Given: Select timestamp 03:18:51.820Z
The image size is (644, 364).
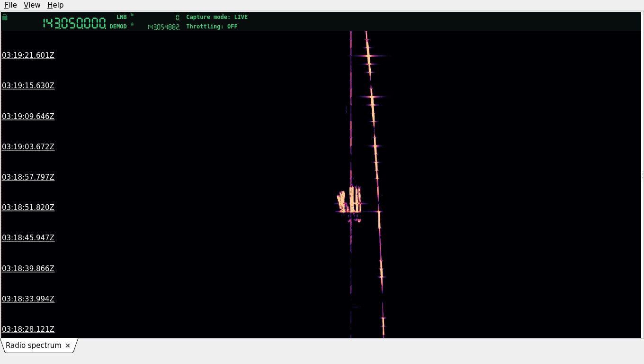Looking at the screenshot, I should (x=28, y=207).
